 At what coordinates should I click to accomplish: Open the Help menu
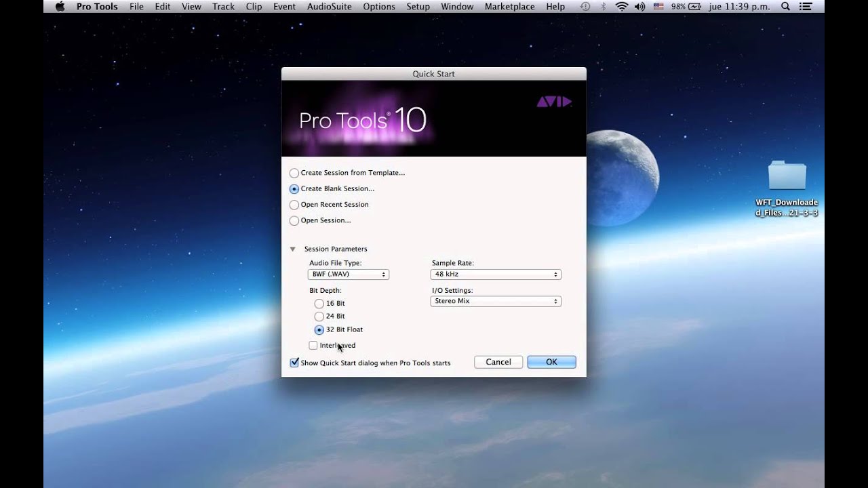[x=555, y=6]
